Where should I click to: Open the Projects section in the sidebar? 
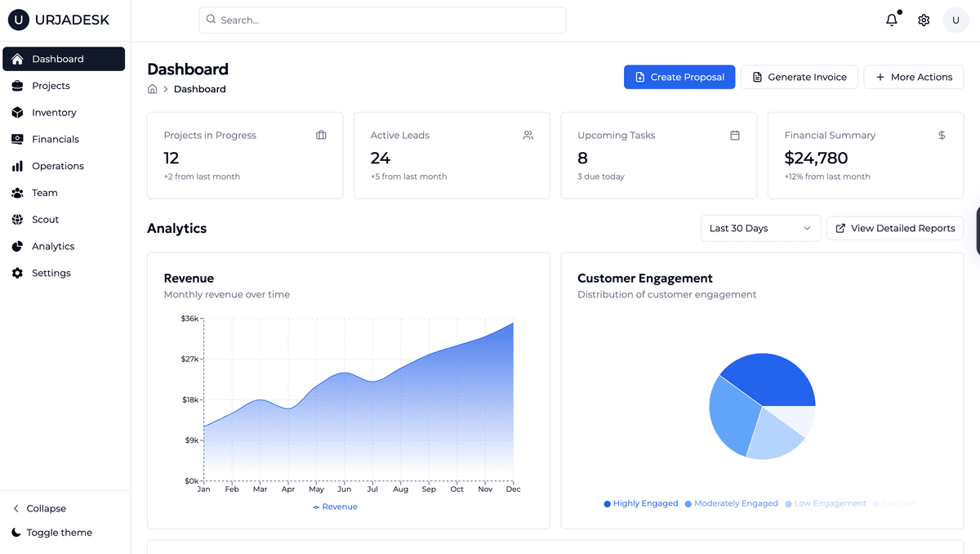[x=51, y=85]
